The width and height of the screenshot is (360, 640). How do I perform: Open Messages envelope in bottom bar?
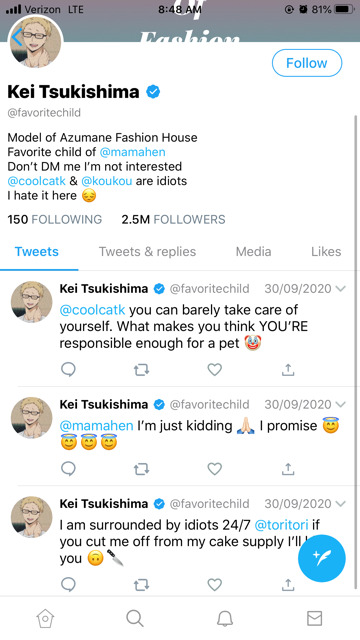click(x=314, y=618)
